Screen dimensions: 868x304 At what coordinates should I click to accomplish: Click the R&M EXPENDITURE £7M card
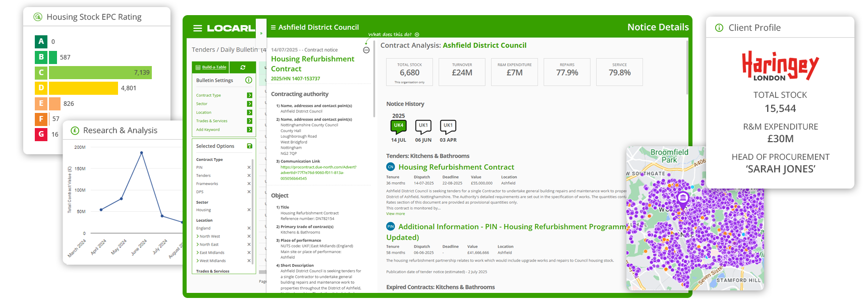(514, 72)
